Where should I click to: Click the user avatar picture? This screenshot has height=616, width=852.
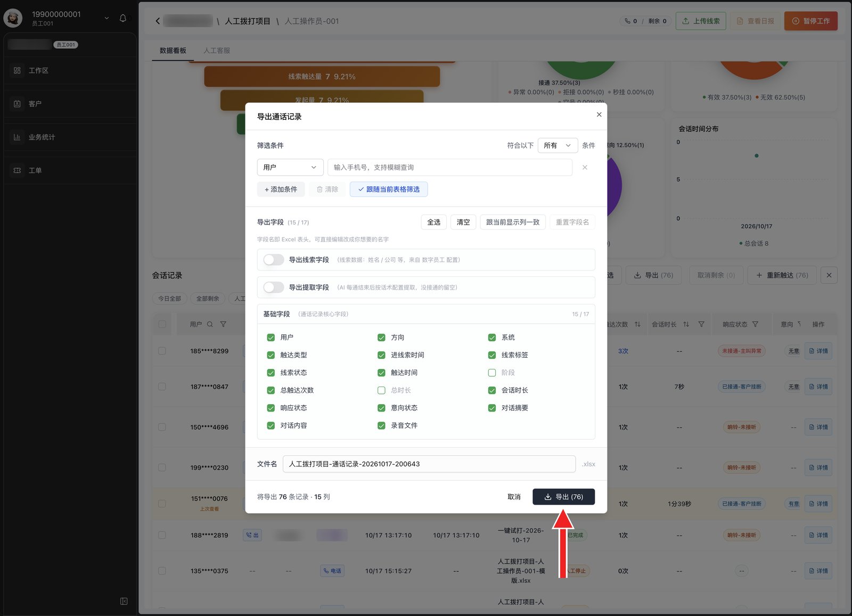[x=13, y=18]
